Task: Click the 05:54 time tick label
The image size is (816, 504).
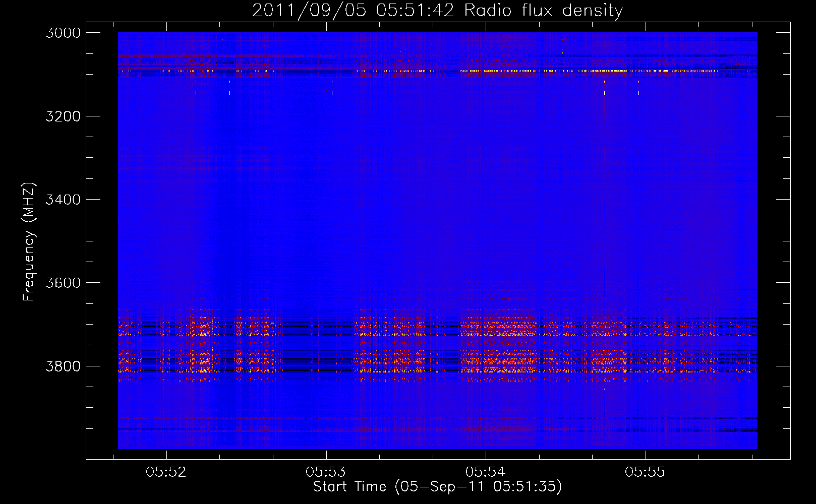Action: coord(486,472)
